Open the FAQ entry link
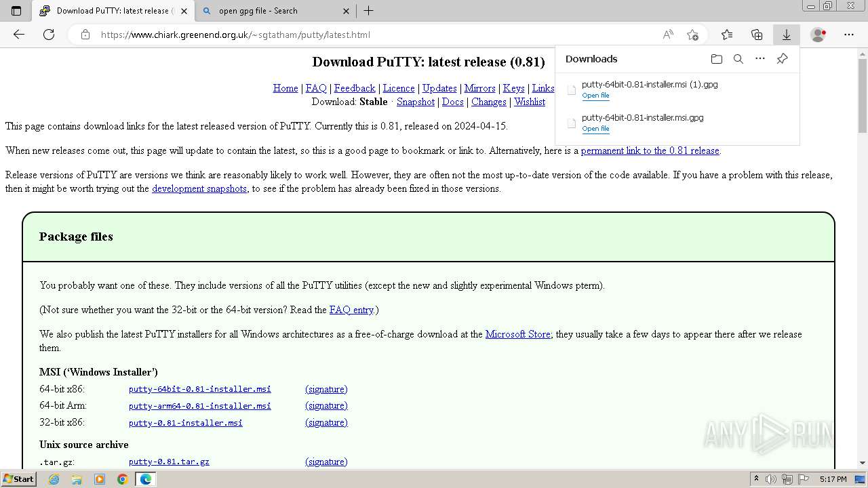The image size is (868, 488). point(352,310)
